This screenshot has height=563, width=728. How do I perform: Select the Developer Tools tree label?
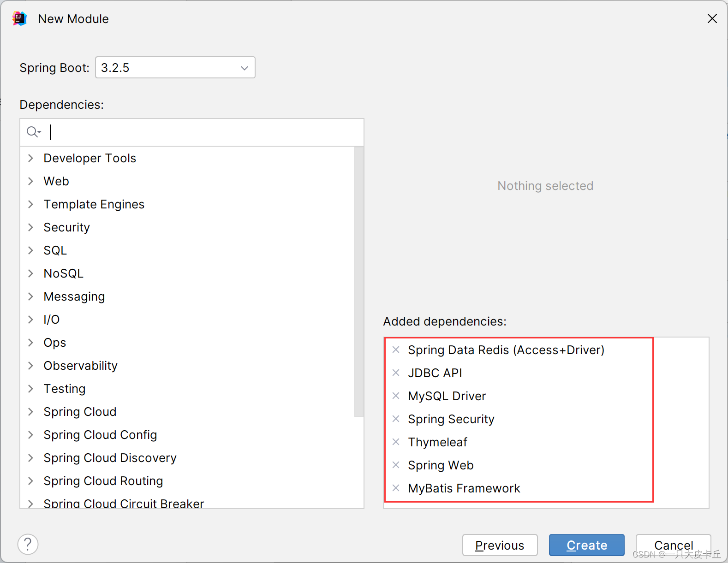(90, 158)
